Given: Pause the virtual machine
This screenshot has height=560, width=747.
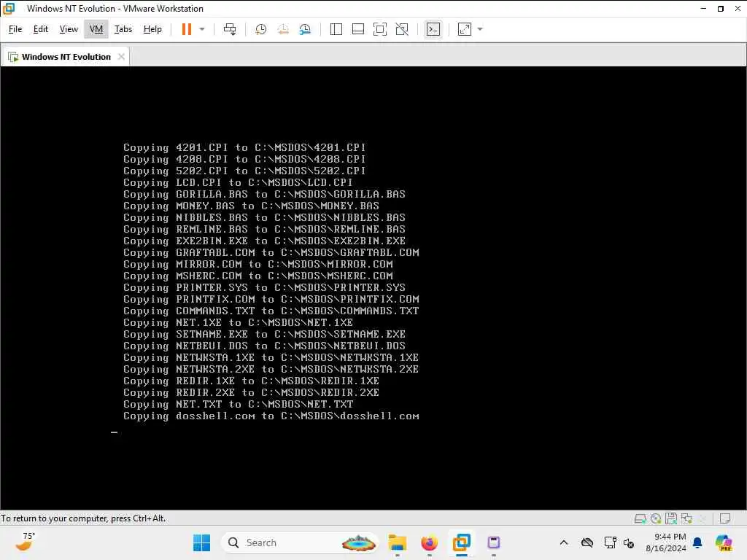Looking at the screenshot, I should 186,29.
